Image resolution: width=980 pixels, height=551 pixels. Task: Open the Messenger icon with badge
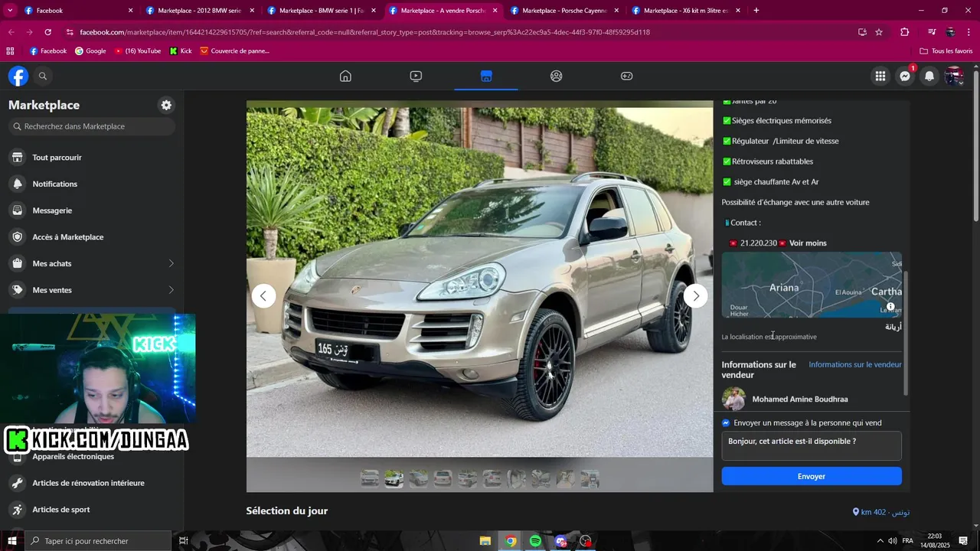coord(905,76)
